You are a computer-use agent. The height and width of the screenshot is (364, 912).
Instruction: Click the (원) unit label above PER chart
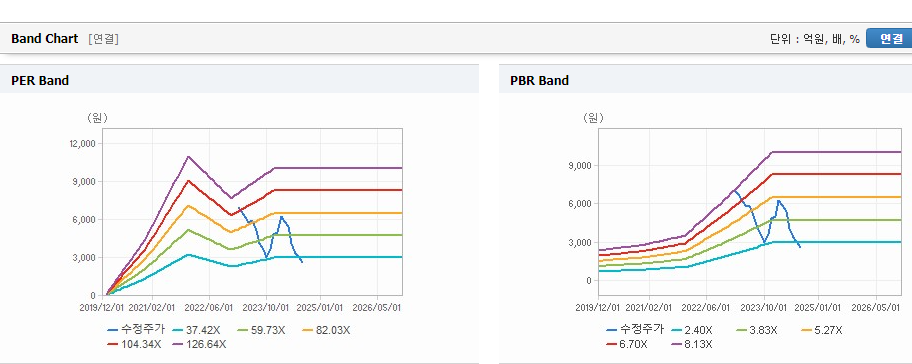pyautogui.click(x=97, y=118)
